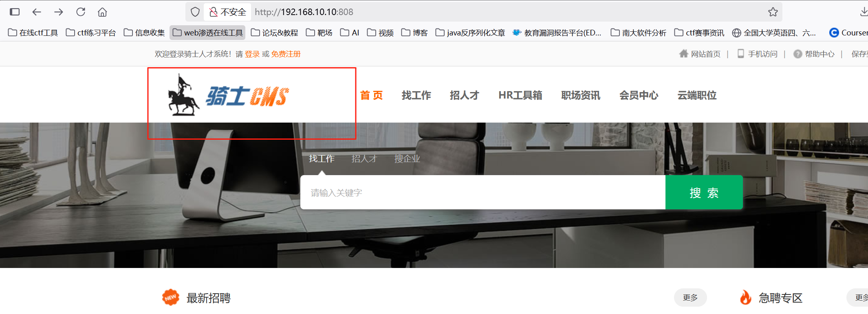Click the 急聘专区 heading
This screenshot has width=868, height=314.
780,298
